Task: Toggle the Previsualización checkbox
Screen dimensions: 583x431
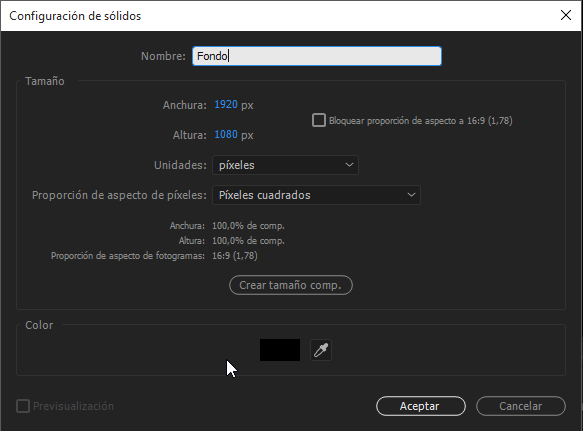Action: [23, 406]
